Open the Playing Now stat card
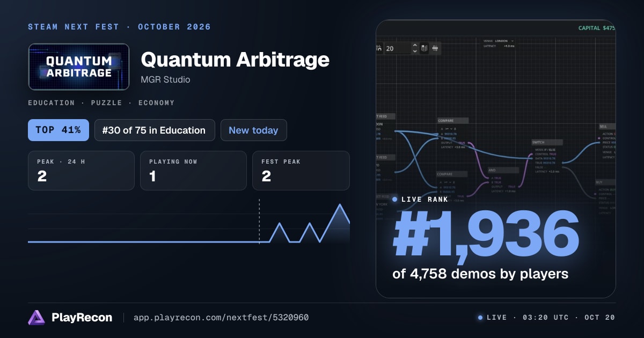This screenshot has height=338, width=644. tap(193, 171)
